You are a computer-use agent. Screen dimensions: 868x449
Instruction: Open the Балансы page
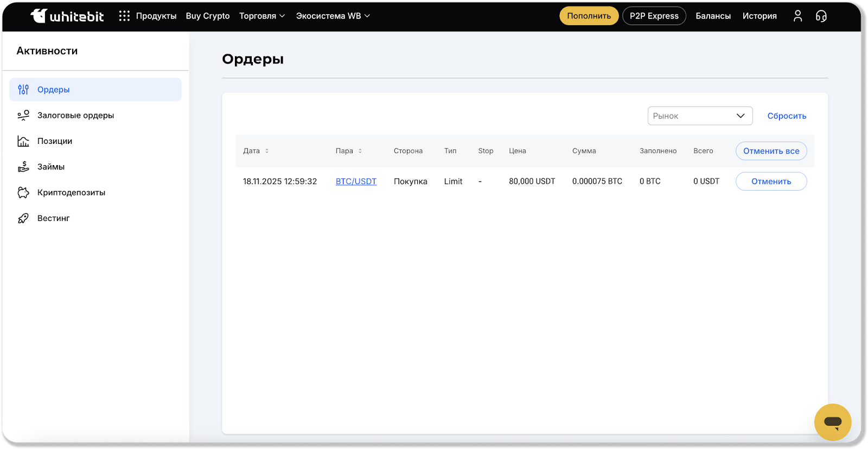[x=713, y=16]
